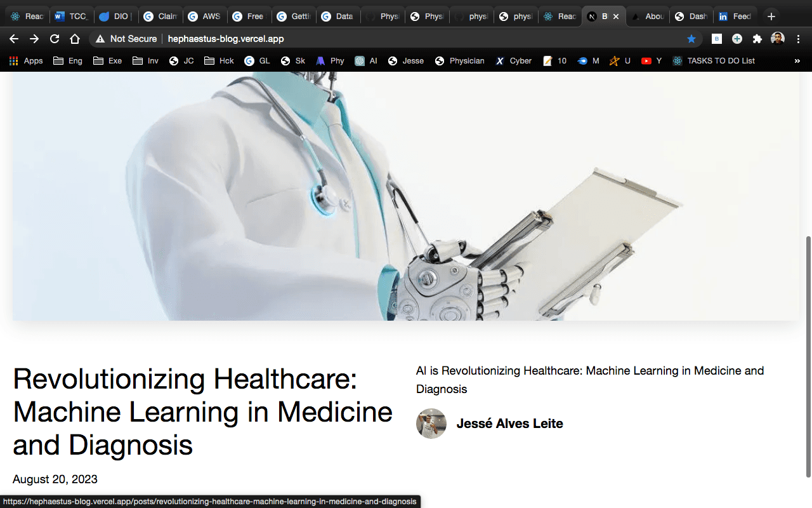
Task: Click the page's vertical scrollbar thumb
Action: point(808,356)
